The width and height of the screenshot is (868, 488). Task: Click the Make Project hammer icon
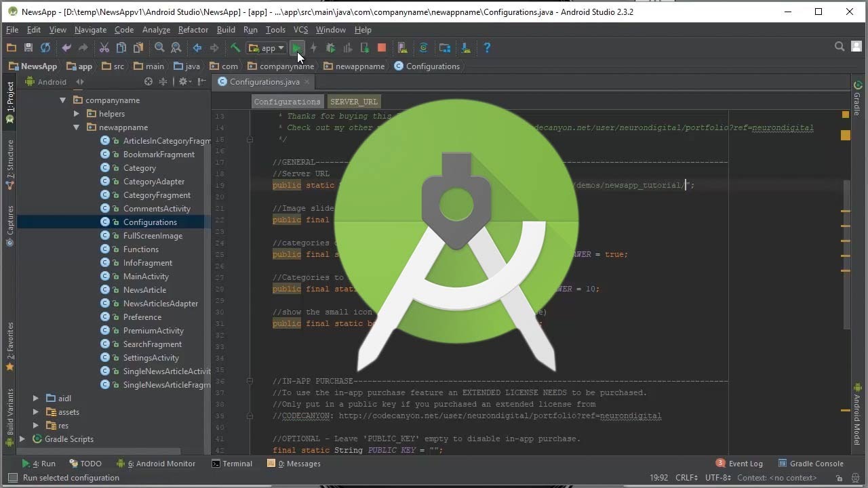click(235, 47)
